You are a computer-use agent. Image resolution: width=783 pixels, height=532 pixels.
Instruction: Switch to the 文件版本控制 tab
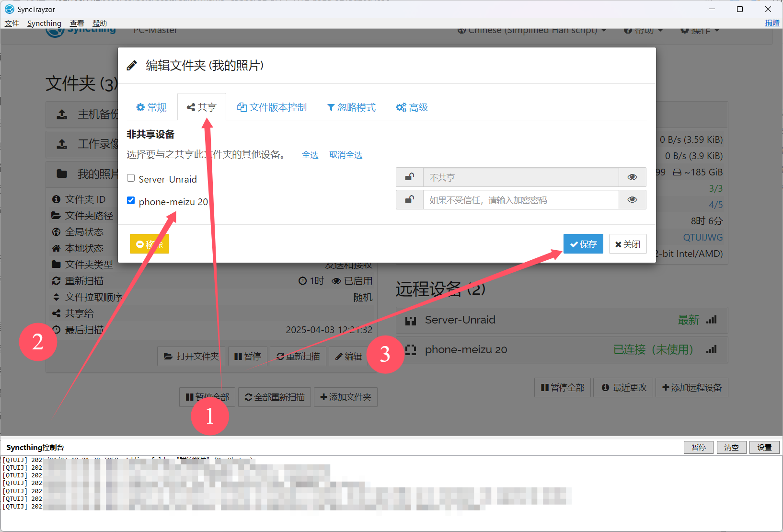pyautogui.click(x=272, y=107)
